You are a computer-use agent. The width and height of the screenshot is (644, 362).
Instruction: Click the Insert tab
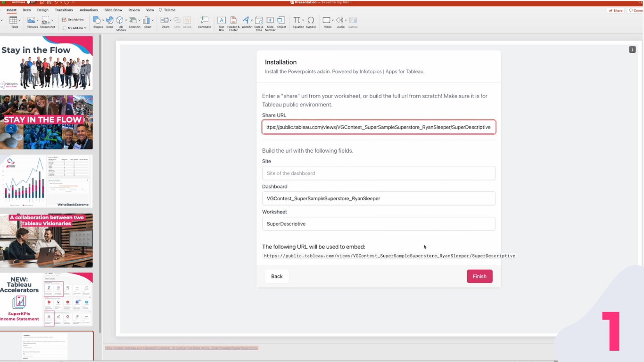11,10
